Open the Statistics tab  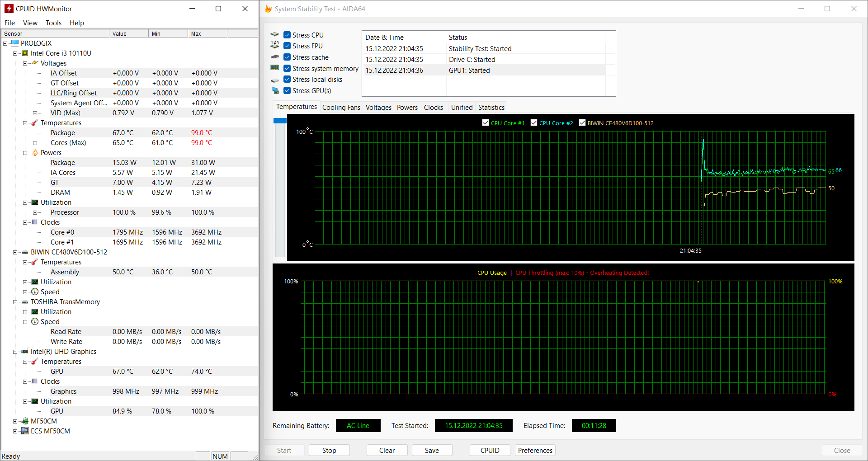[491, 107]
